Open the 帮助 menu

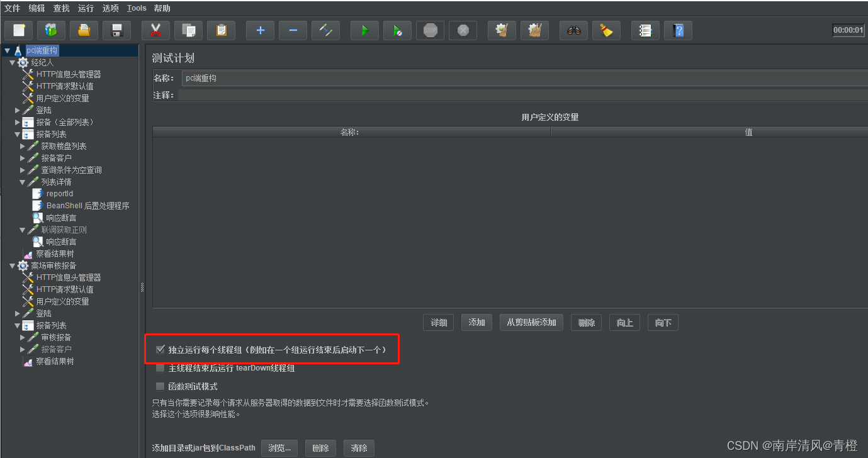pos(162,8)
